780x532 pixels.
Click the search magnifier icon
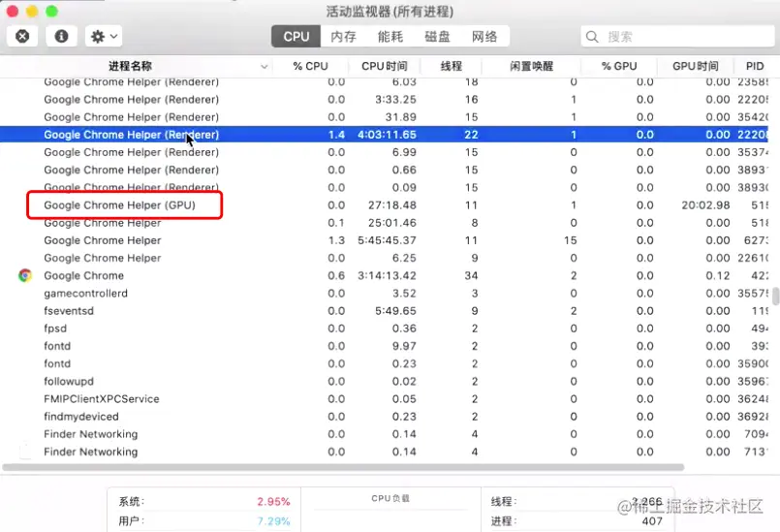pos(592,37)
